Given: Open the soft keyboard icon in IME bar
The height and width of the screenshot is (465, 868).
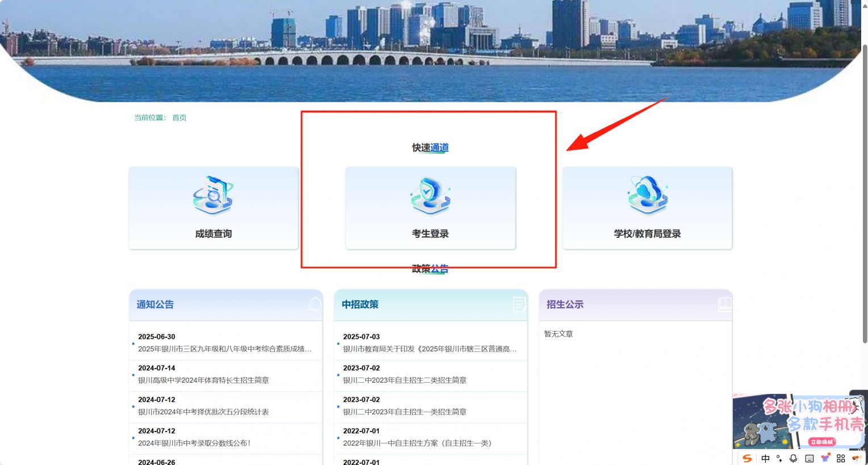Looking at the screenshot, I should 810,458.
